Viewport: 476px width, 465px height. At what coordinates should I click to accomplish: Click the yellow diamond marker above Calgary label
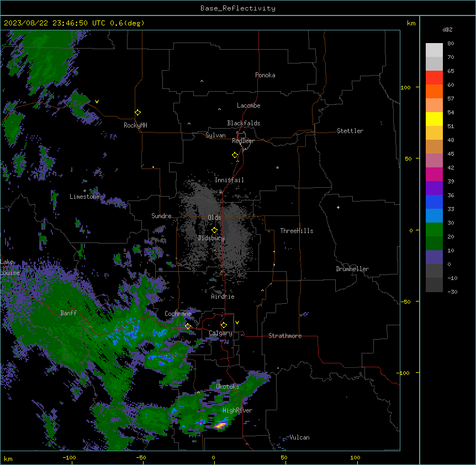pyautogui.click(x=224, y=325)
